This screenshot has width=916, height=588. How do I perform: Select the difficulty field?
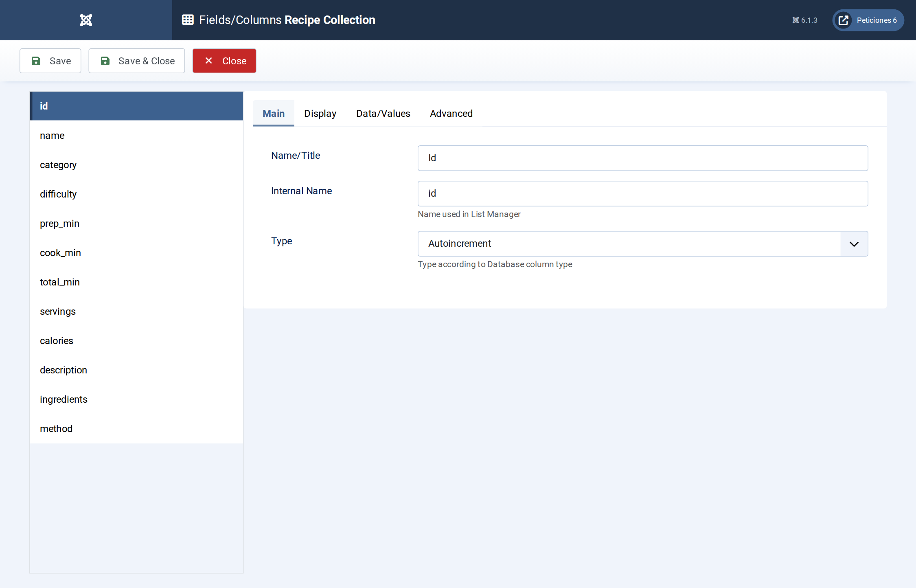tap(136, 194)
